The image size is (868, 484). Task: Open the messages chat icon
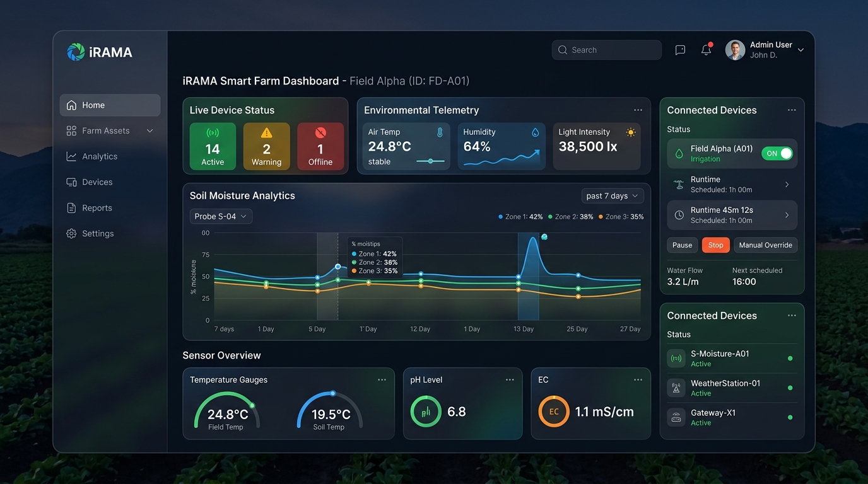(680, 50)
